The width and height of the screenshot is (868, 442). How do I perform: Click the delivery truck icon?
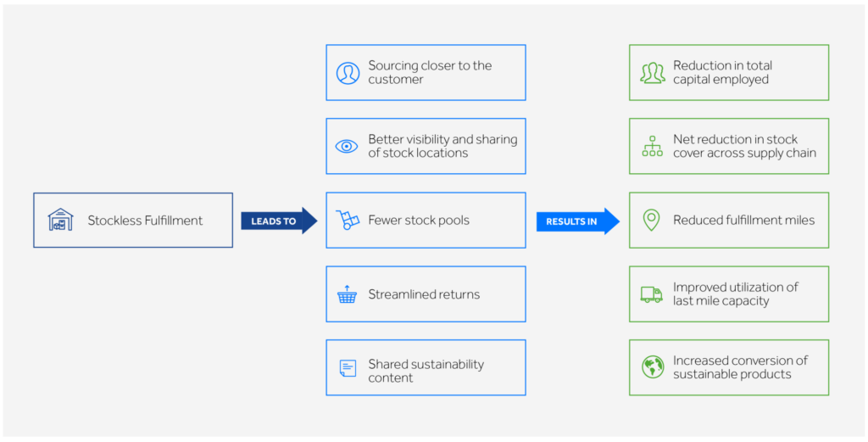point(652,294)
